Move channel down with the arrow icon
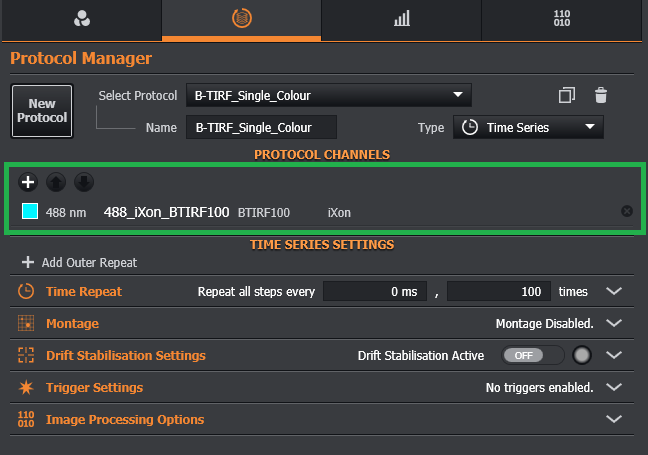The image size is (648, 455). pos(85,182)
